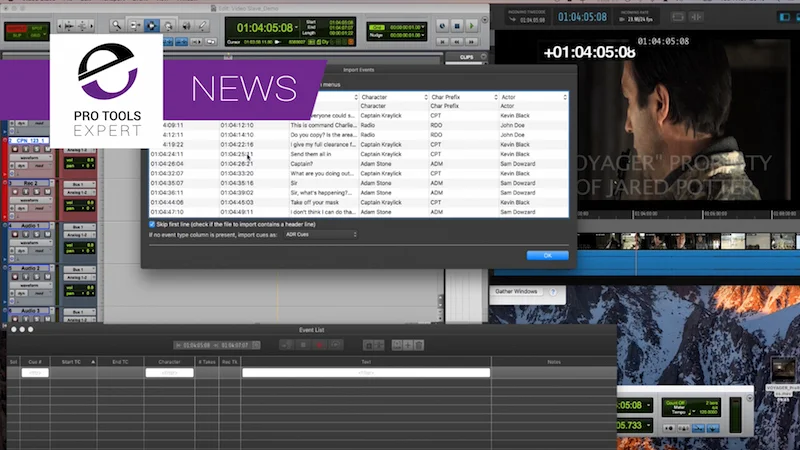The height and width of the screenshot is (450, 800).
Task: Click the trash icon in Event List toolbar
Action: pyautogui.click(x=419, y=345)
